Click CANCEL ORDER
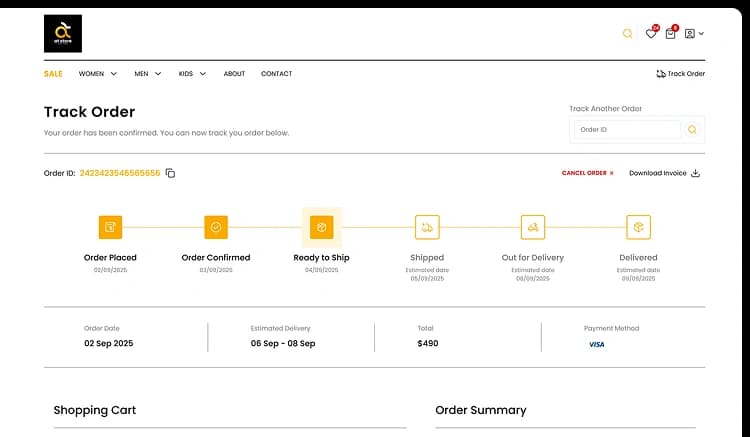 [587, 173]
